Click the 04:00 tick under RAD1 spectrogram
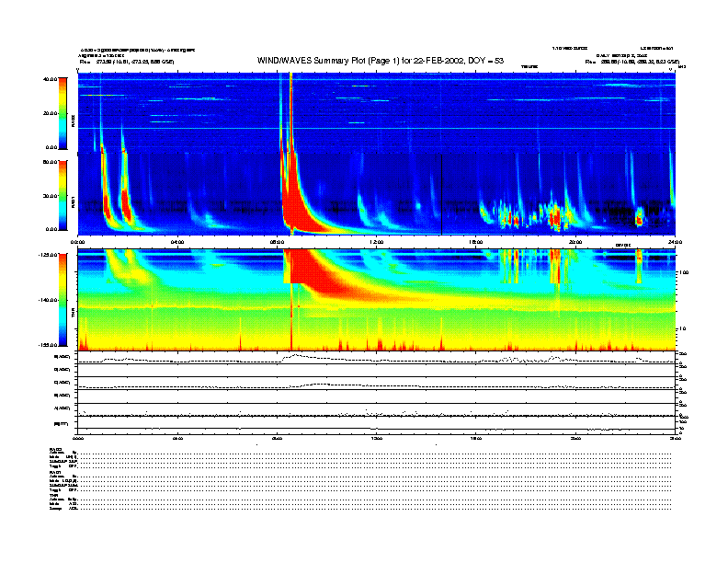The width and height of the screenshot is (728, 563). tap(177, 242)
